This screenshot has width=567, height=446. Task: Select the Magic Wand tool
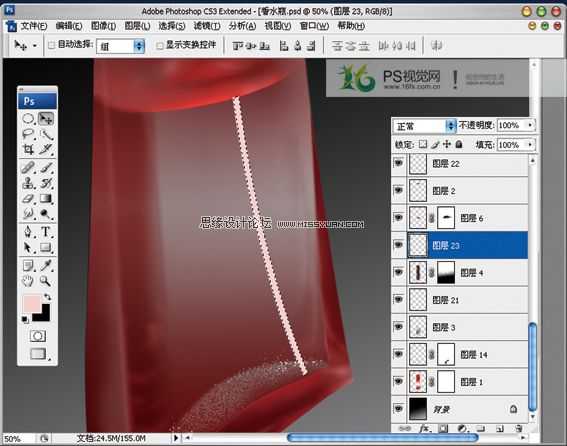(46, 134)
